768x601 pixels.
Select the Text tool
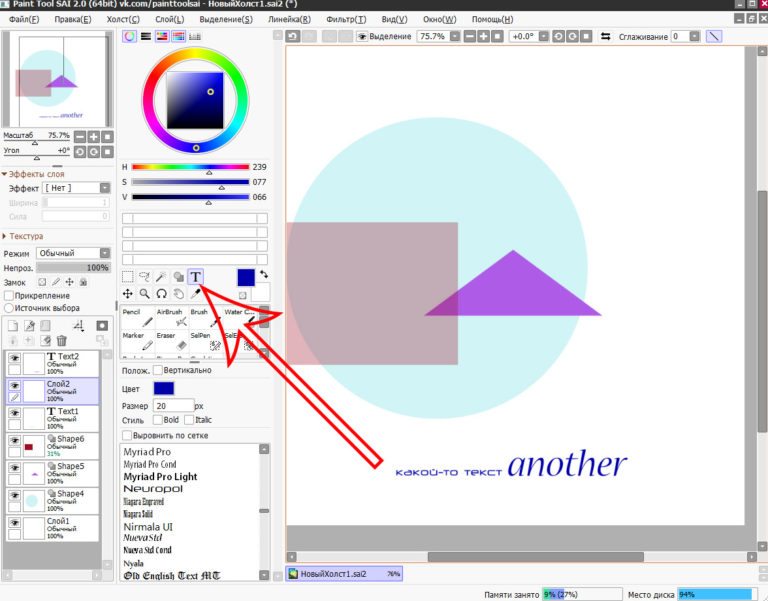195,277
